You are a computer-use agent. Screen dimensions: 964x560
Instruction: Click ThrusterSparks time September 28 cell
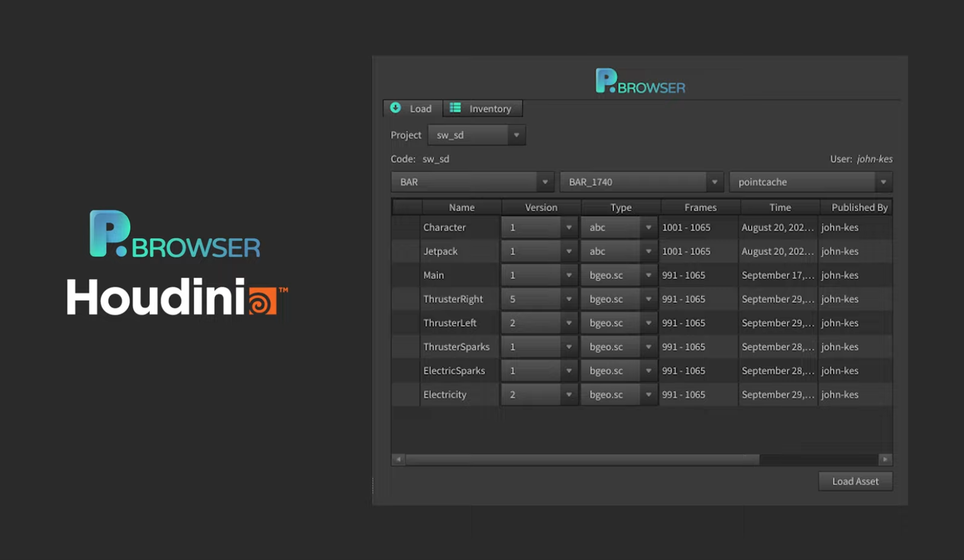point(778,347)
